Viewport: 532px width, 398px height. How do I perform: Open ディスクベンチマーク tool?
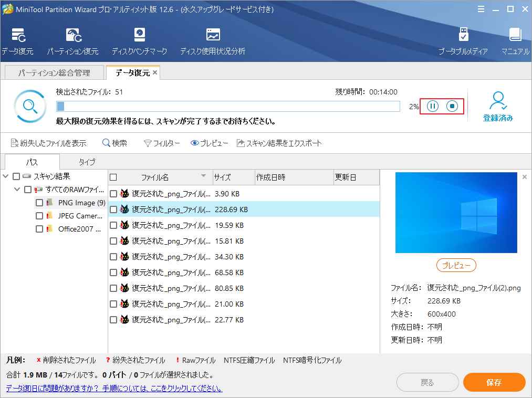(140, 41)
